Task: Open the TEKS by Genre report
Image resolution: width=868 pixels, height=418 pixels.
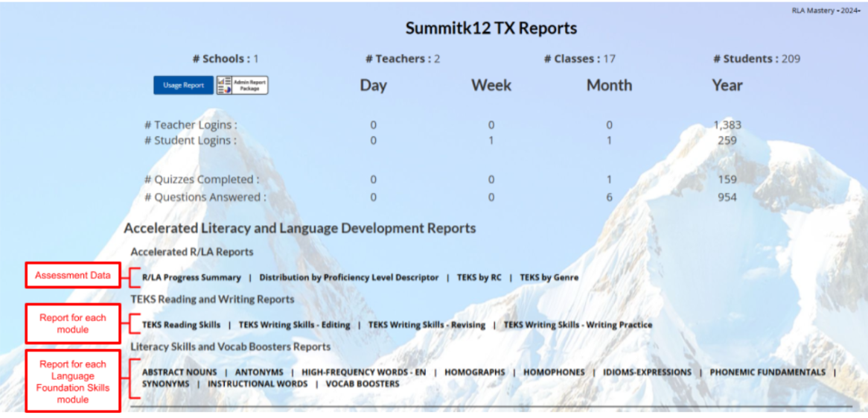Action: (549, 278)
